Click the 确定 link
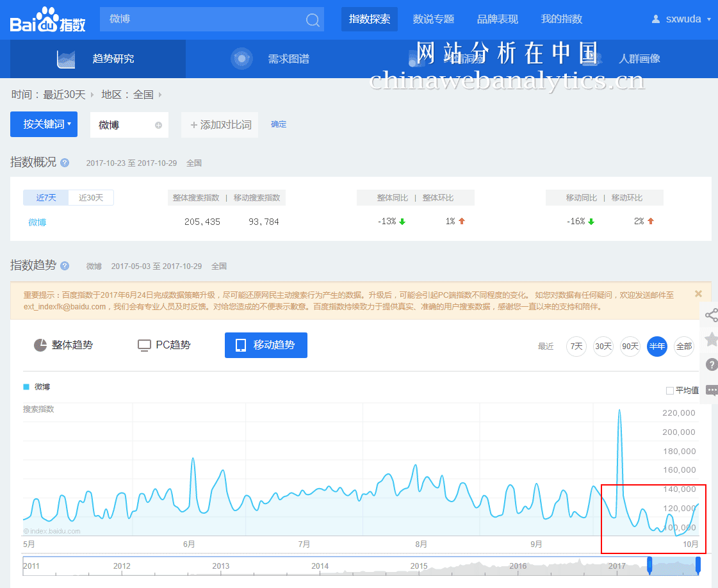The width and height of the screenshot is (718, 588). (x=279, y=124)
